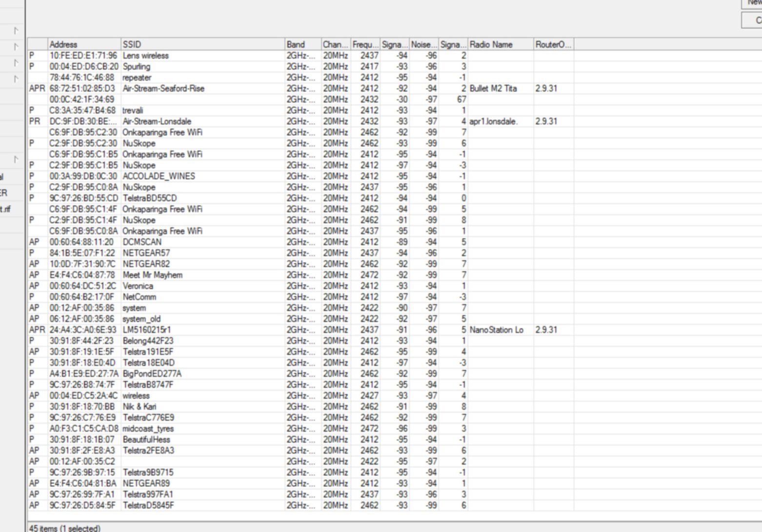Click the address 00:0C:42:1F:34:69
Screen dimensions: 762x532
coord(81,99)
